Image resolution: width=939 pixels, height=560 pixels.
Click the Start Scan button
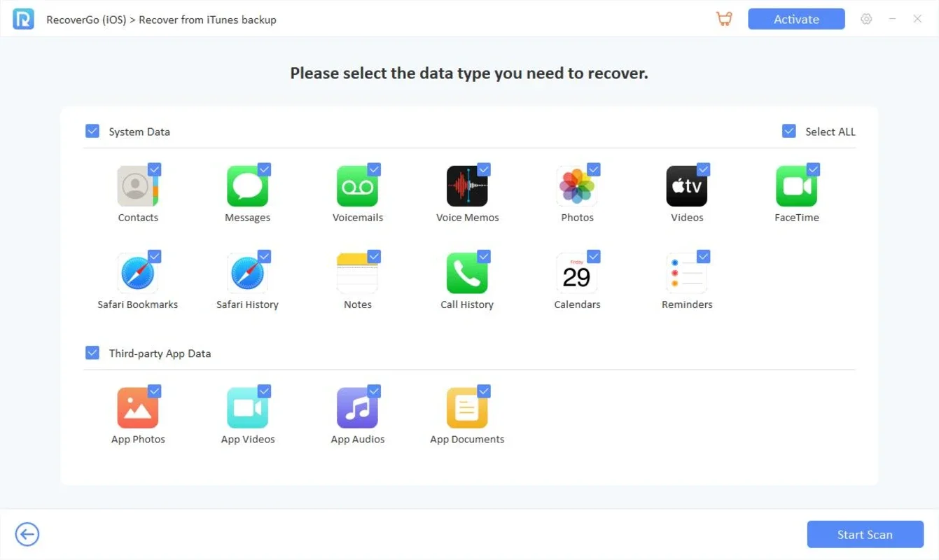[865, 534]
